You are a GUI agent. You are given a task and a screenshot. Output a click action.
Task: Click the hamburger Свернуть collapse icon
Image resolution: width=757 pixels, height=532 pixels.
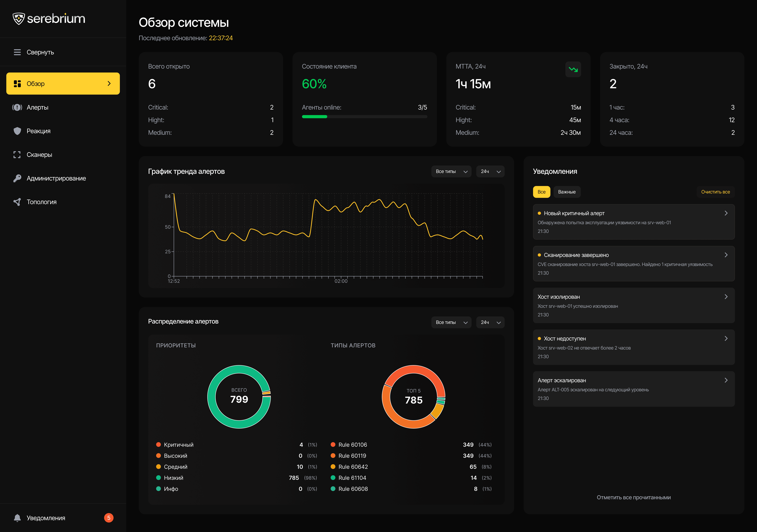click(x=17, y=52)
